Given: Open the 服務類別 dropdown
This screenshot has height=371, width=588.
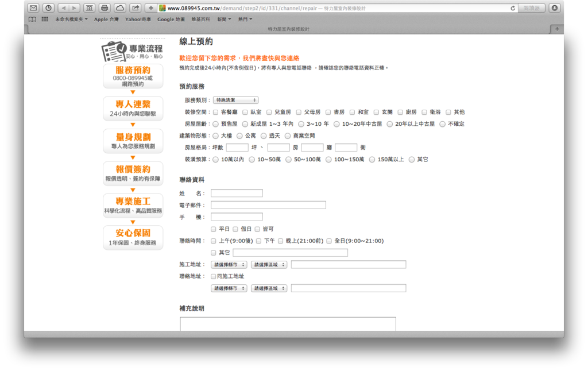Looking at the screenshot, I should coord(235,100).
